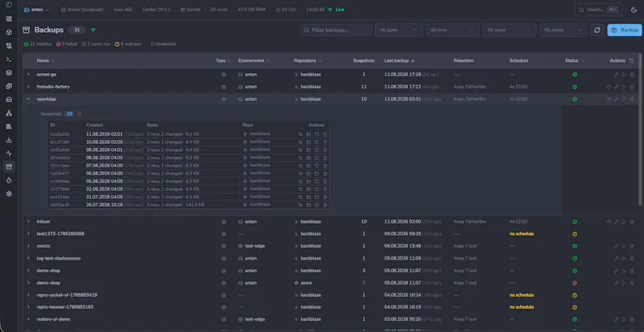Run the fnstudio-factory backup now
The width and height of the screenshot is (644, 332).
pyautogui.click(x=624, y=87)
